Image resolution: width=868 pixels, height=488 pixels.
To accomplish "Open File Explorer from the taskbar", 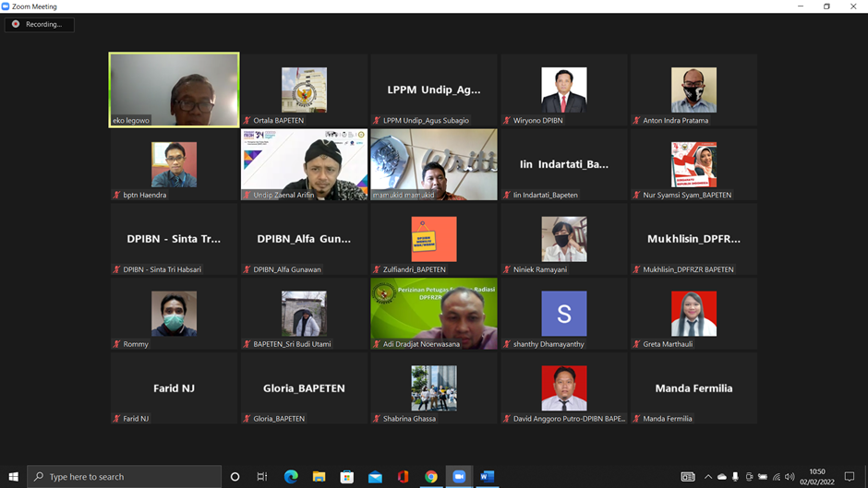I will (319, 477).
